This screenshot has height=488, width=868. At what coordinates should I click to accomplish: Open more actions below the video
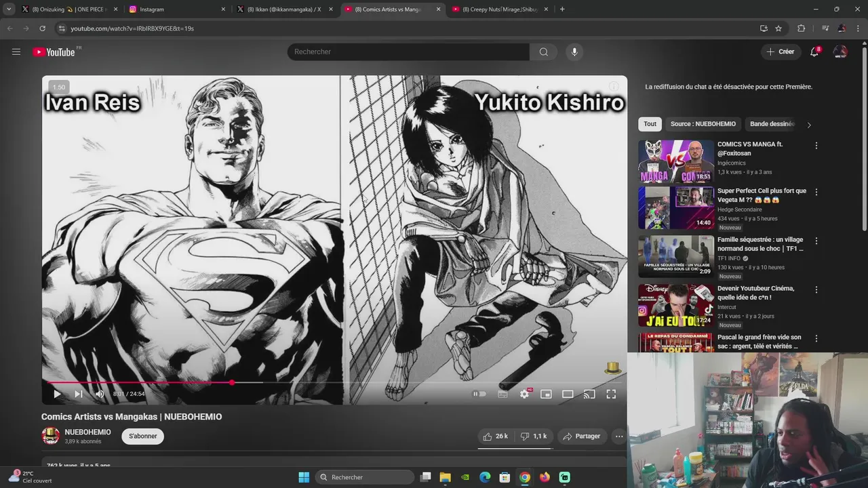tap(619, 436)
